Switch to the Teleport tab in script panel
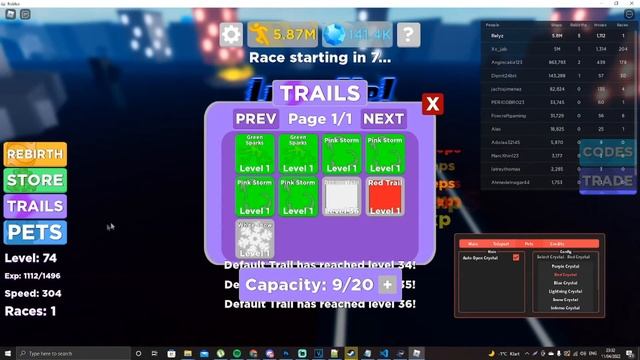Screen dimensions: 640x360 tap(501, 244)
